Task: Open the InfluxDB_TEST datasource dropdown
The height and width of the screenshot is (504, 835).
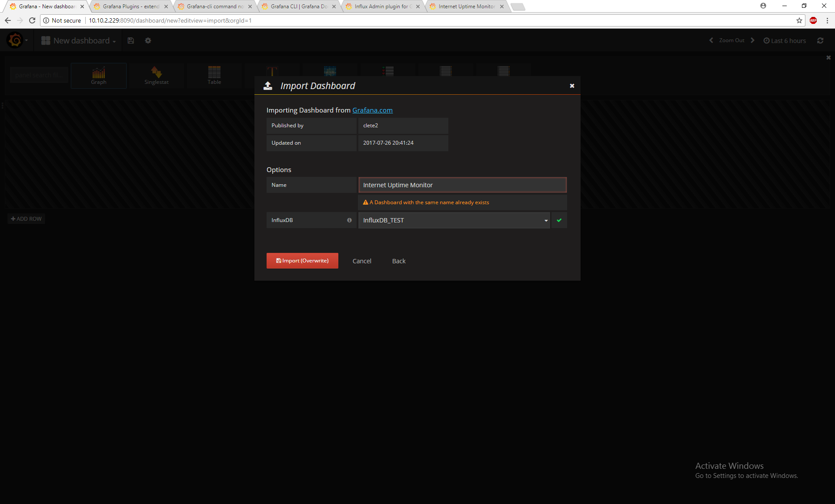Action: [454, 220]
